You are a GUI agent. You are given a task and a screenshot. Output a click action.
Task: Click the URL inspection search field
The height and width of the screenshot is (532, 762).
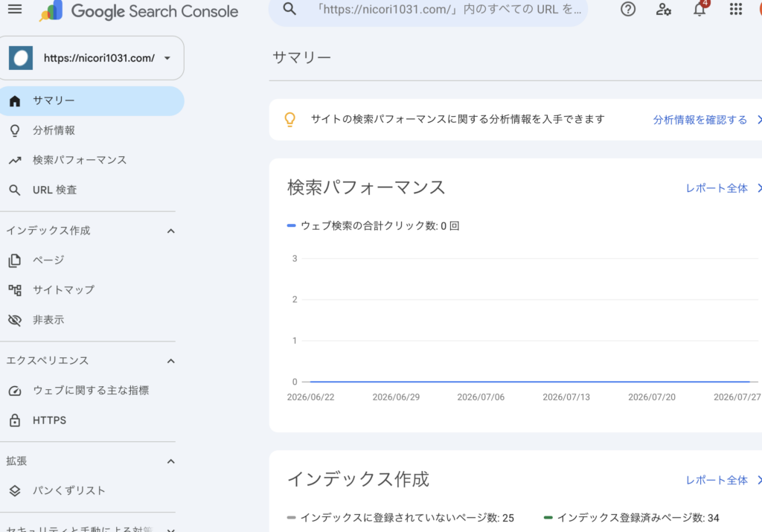[428, 10]
